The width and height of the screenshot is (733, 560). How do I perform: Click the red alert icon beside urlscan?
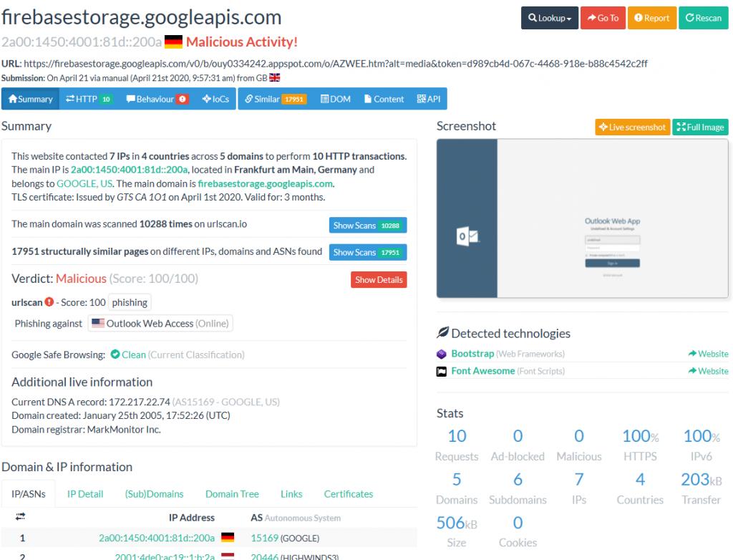pos(49,302)
